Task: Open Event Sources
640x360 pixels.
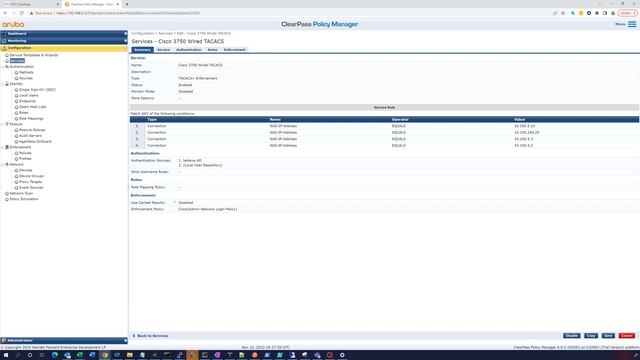Action: (x=31, y=187)
